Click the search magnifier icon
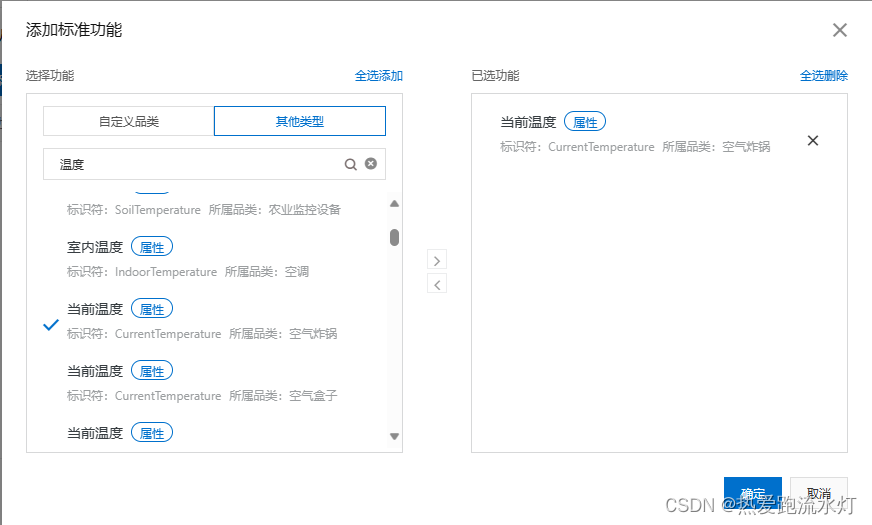Viewport: 872px width, 525px height. coord(350,164)
